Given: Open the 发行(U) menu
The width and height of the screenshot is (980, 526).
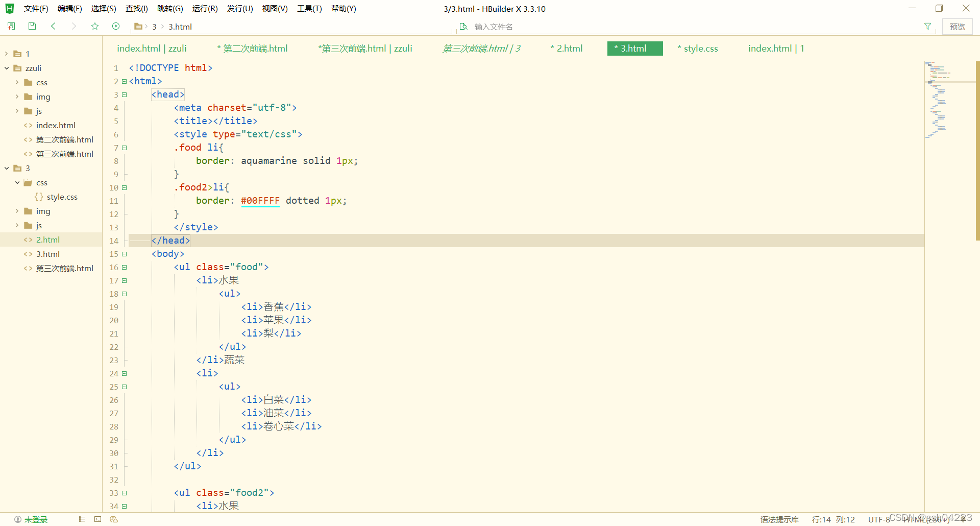Looking at the screenshot, I should [x=240, y=9].
